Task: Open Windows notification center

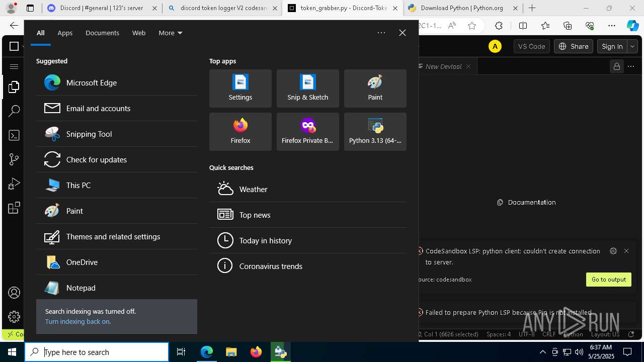Action: [x=627, y=352]
